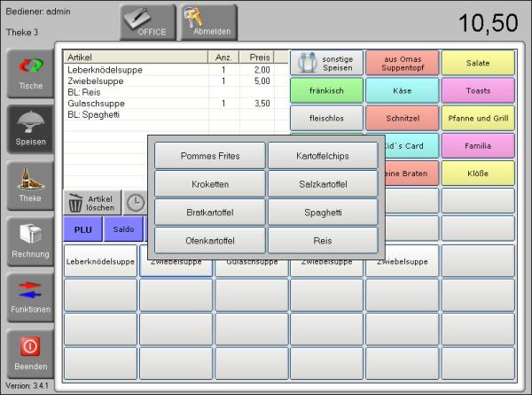Screen dimensions: 532x395
Task: Select the Speisen food section
Action: [x=30, y=130]
